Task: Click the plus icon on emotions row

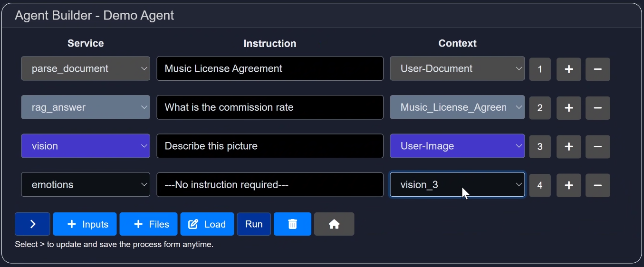Action: click(x=568, y=185)
